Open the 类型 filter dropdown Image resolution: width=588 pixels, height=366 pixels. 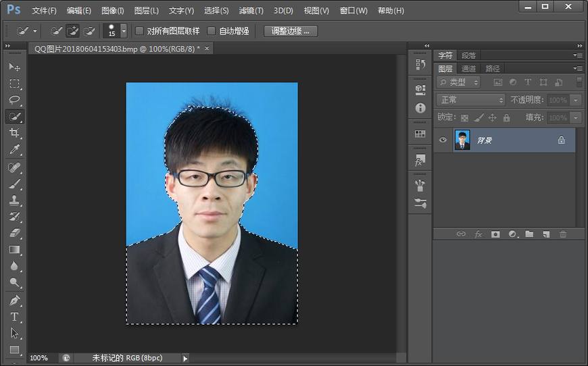coord(459,82)
